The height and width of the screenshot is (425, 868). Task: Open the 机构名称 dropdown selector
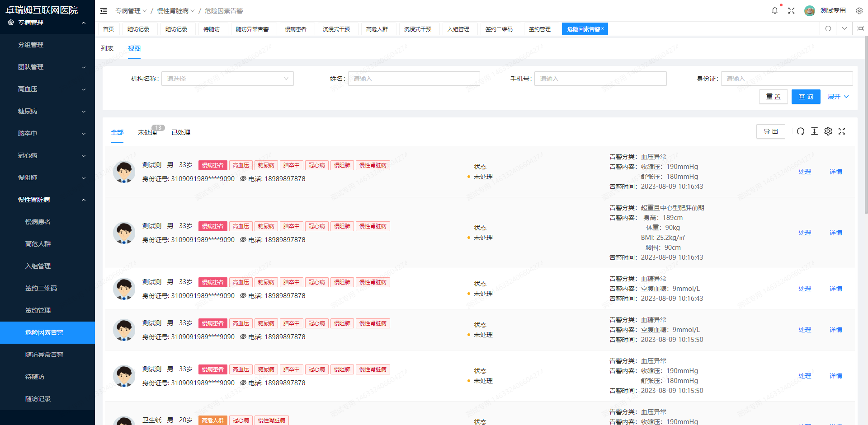(x=227, y=79)
